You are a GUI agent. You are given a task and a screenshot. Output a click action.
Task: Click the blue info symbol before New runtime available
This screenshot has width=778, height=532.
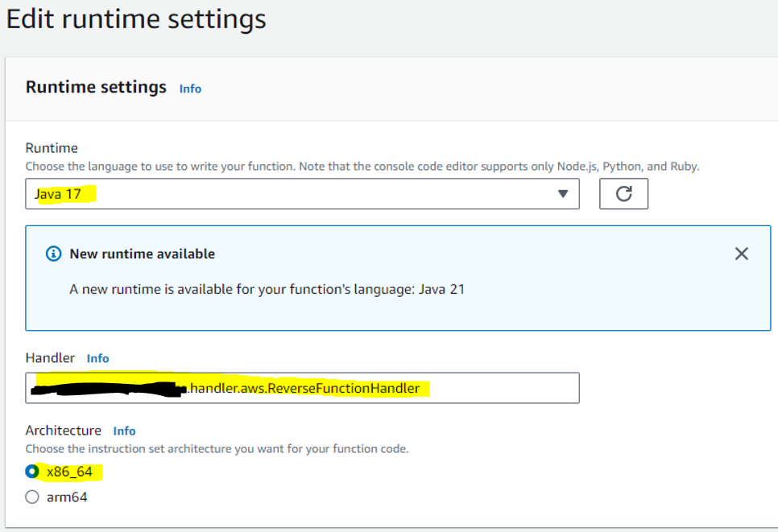click(x=53, y=254)
